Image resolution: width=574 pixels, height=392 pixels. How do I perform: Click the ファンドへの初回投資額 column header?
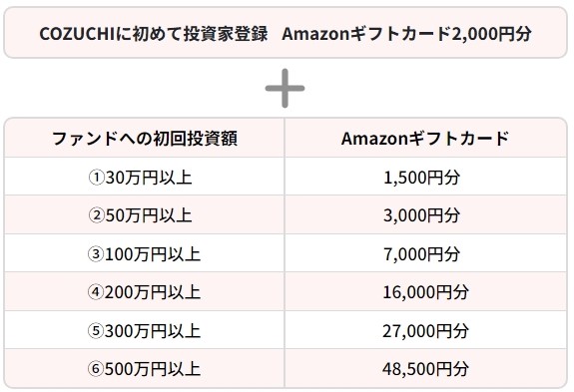pos(145,139)
